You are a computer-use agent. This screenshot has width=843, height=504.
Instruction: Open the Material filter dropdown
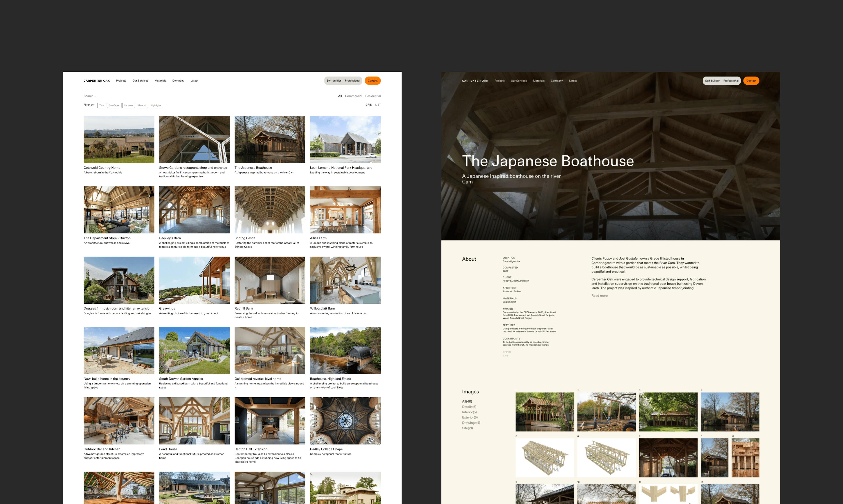click(142, 105)
